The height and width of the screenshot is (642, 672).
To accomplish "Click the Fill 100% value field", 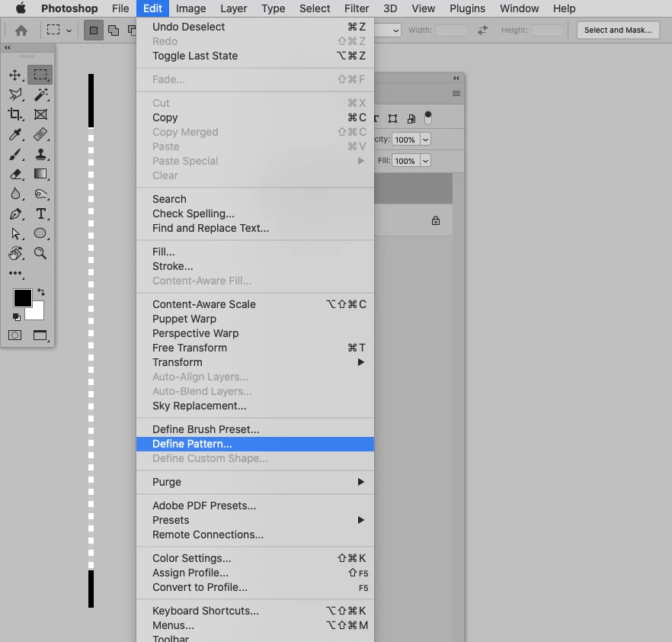I will 405,161.
